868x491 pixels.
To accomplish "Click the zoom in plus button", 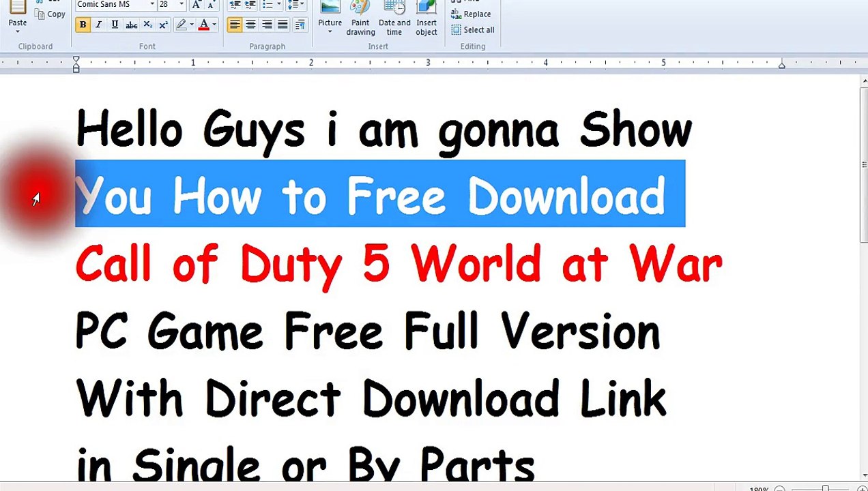I will 863,488.
